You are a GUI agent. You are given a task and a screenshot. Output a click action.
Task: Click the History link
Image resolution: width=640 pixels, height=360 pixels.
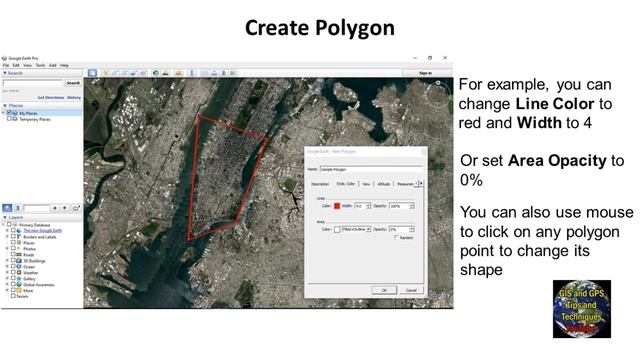click(x=74, y=98)
